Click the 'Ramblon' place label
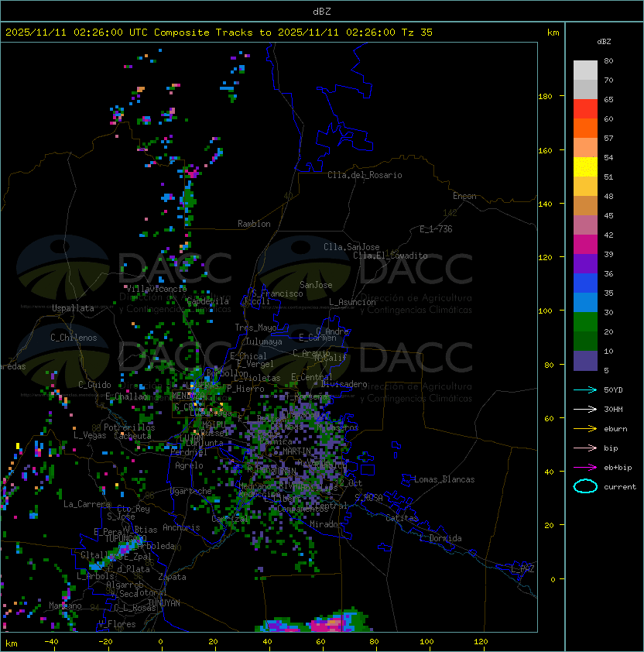 pos(254,224)
